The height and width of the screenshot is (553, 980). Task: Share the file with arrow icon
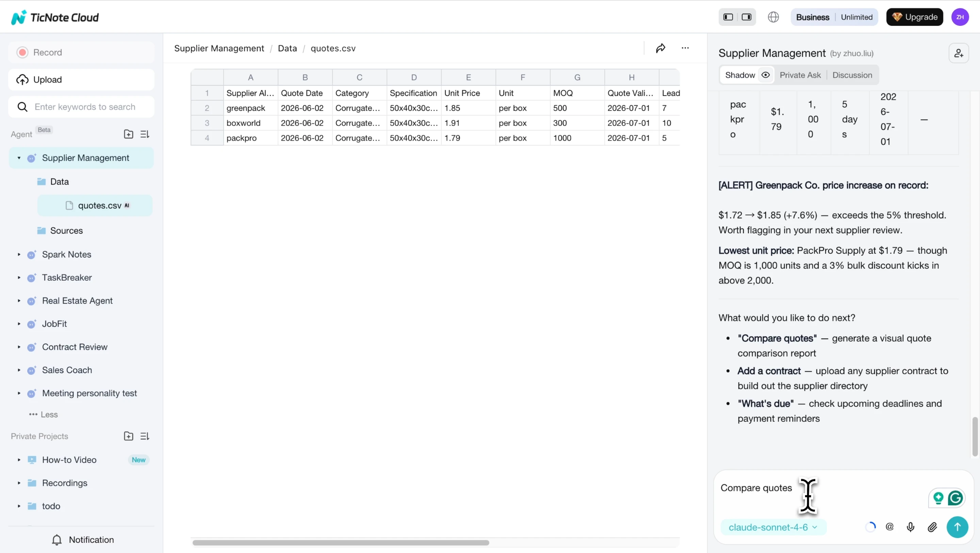coord(660,48)
